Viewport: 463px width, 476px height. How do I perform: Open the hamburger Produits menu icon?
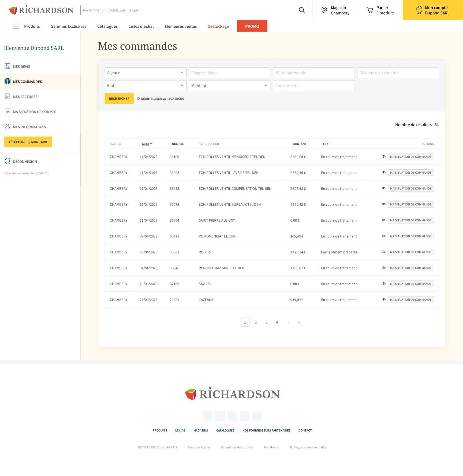pyautogui.click(x=16, y=26)
